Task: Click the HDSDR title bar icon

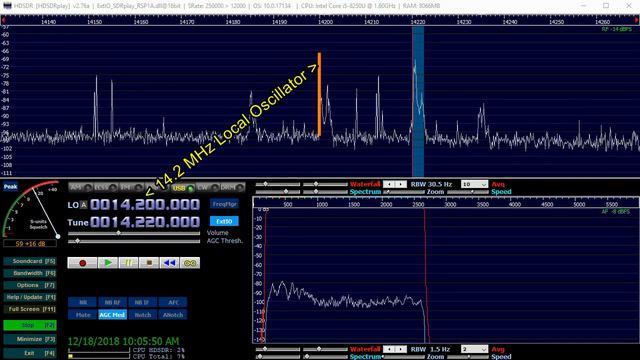Action: point(7,6)
